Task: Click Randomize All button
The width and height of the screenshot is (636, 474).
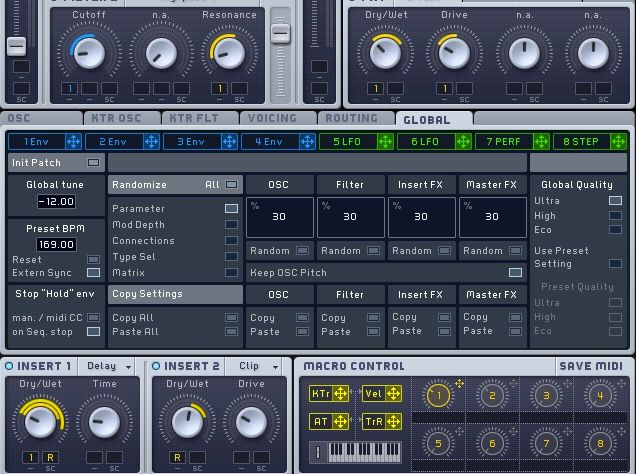Action: pos(231,184)
